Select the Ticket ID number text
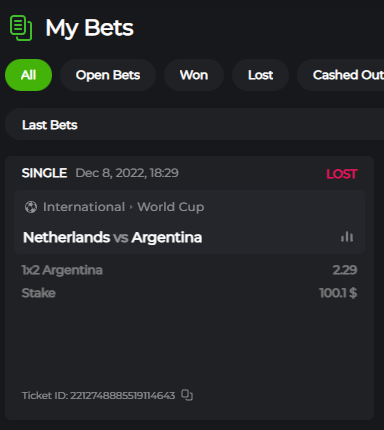384x430 pixels. 122,395
